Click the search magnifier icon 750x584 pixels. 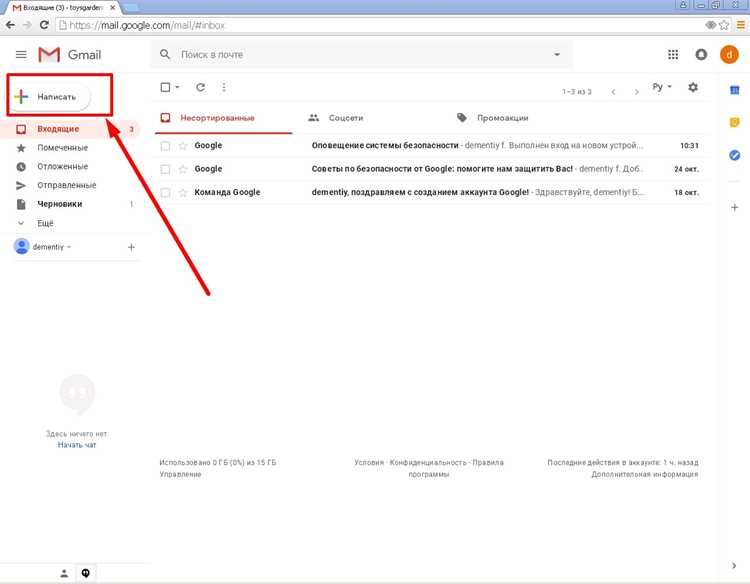(165, 55)
